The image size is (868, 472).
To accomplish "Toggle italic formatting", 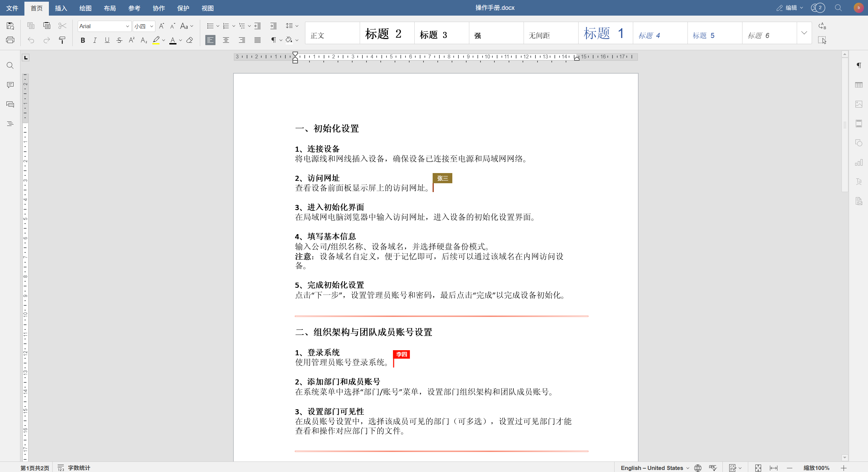I will 95,40.
